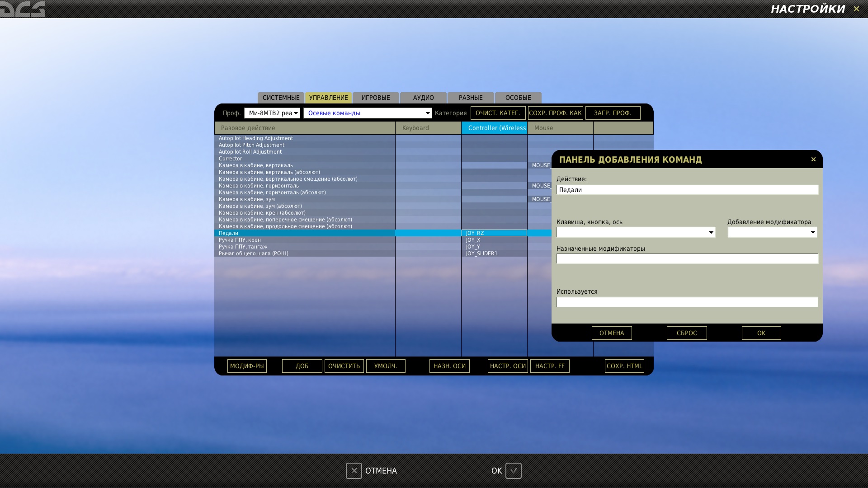
Task: Open the ИГРОВЫЕ tab
Action: click(x=376, y=98)
